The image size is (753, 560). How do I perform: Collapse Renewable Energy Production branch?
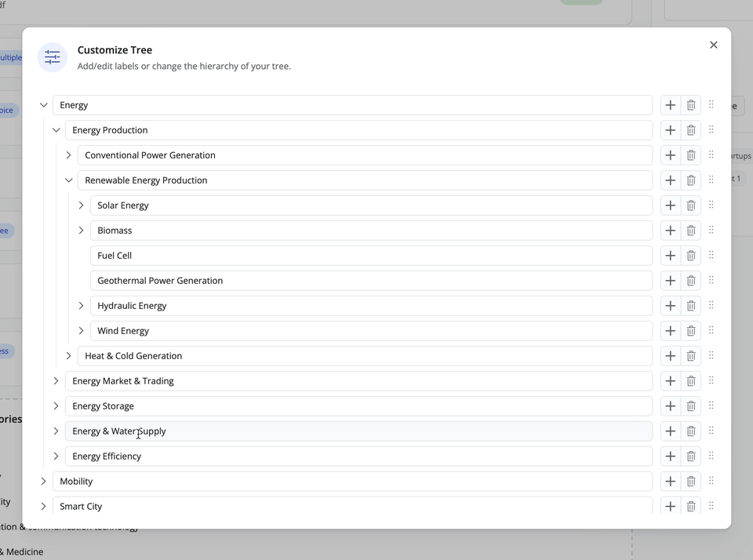pyautogui.click(x=69, y=180)
